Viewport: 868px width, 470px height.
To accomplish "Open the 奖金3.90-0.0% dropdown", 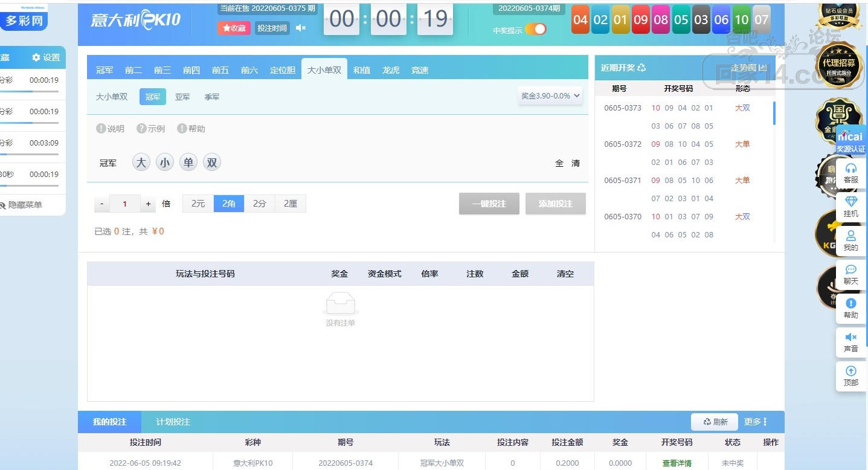I will pos(550,95).
